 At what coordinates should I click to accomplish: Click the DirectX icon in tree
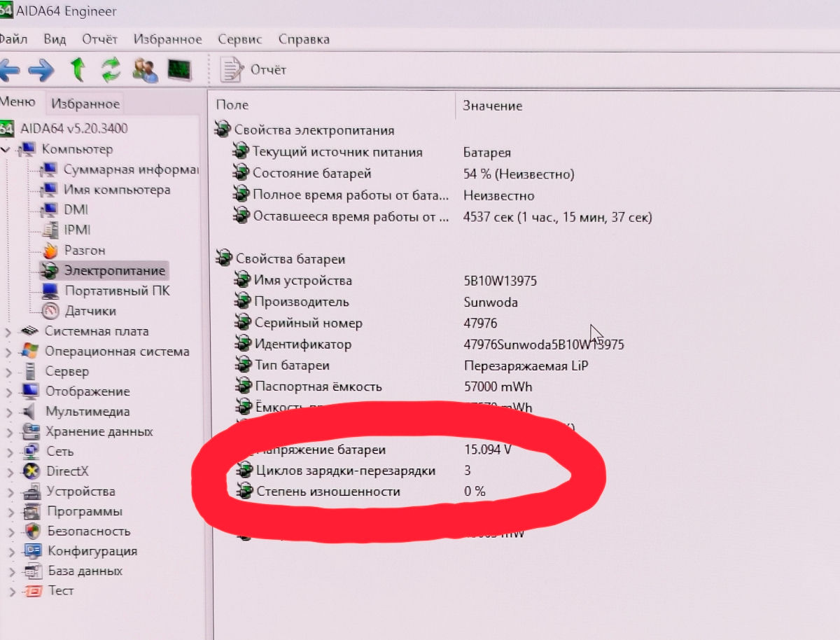[31, 471]
